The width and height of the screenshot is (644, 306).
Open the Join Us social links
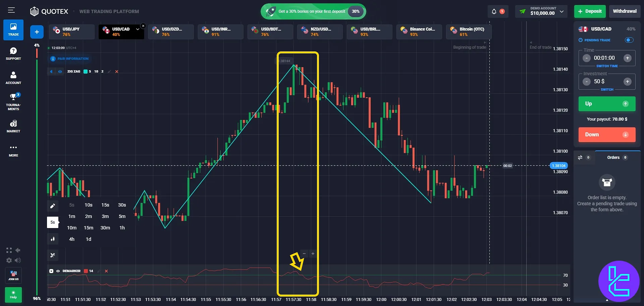point(13,275)
